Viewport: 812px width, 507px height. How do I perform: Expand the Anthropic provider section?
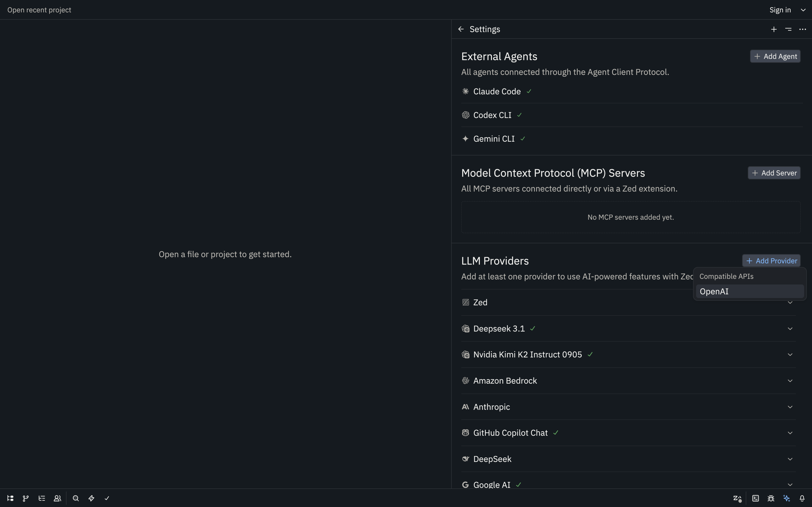pos(790,407)
